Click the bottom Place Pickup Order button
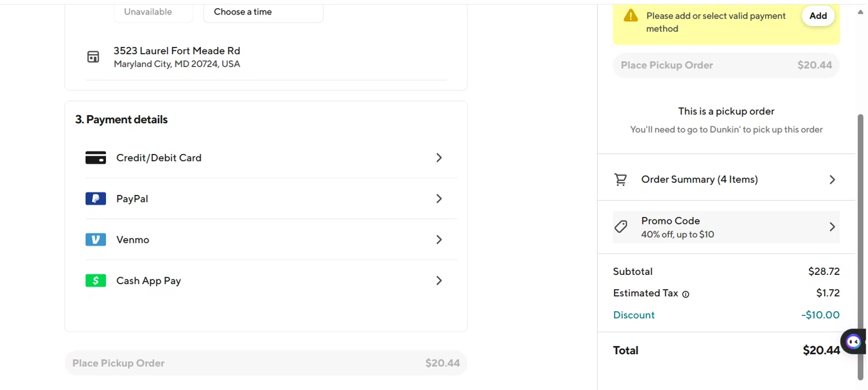The image size is (868, 390). 266,363
